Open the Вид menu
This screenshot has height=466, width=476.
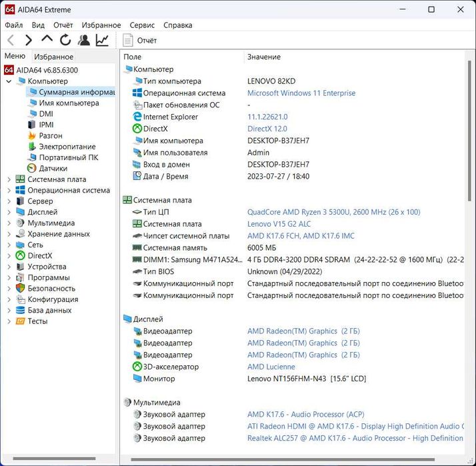(x=38, y=25)
